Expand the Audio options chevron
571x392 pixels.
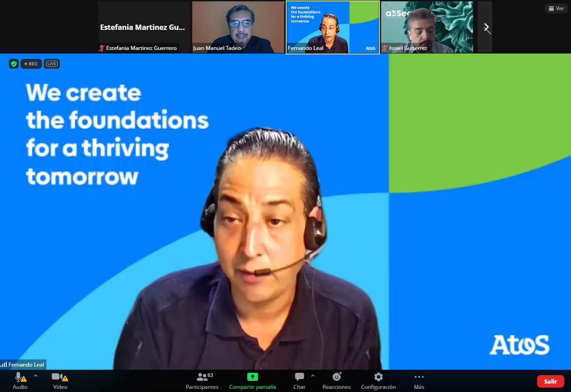coord(36,375)
